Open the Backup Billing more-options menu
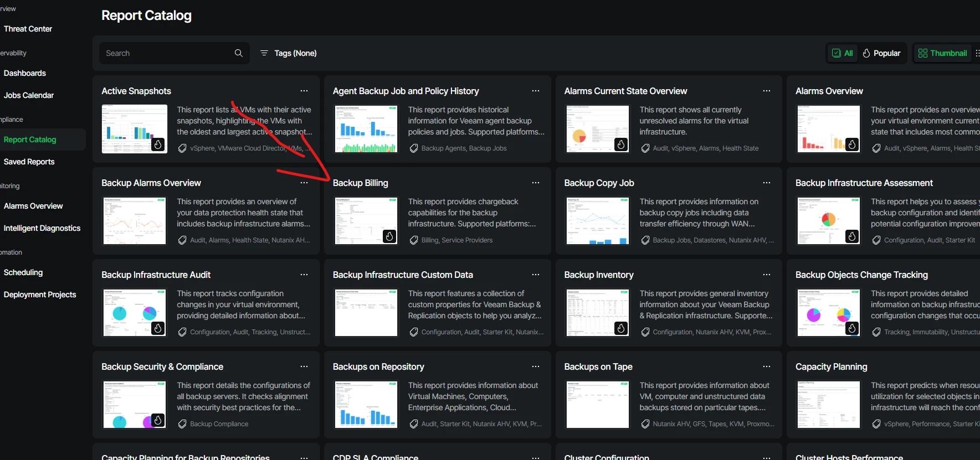This screenshot has width=980, height=460. (x=536, y=183)
